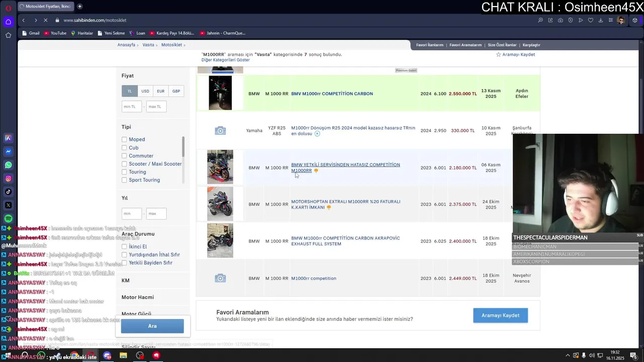Open thumbnail of 2.400.000 TL Akrapovic listing
Image resolution: width=644 pixels, height=362 pixels.
(220, 241)
